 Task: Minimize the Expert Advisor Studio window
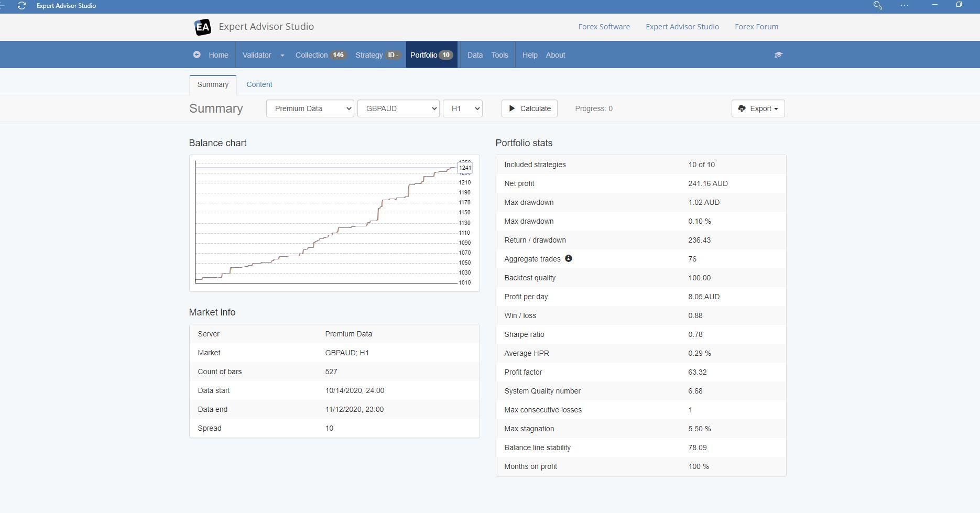(934, 5)
